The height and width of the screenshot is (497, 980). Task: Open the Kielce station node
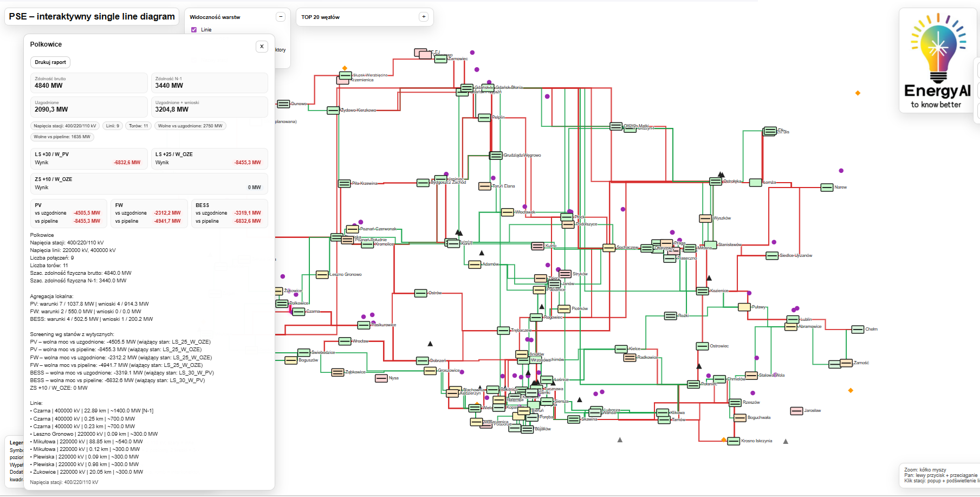(x=621, y=349)
